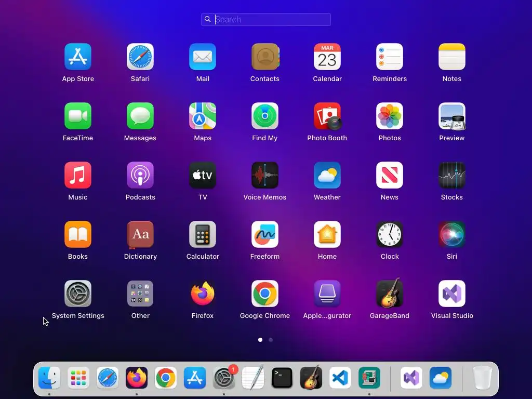This screenshot has height=399, width=532.
Task: Open the Podcasts app
Action: pos(140,175)
